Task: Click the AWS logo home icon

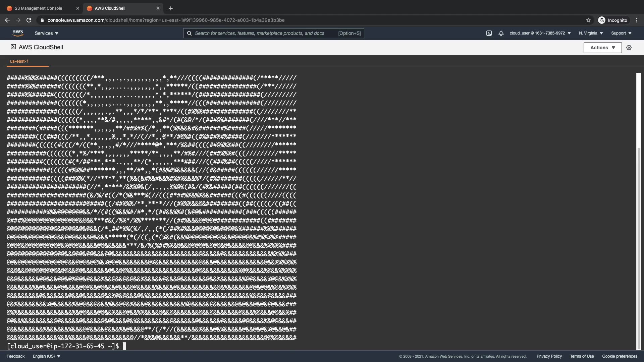Action: 18,33
